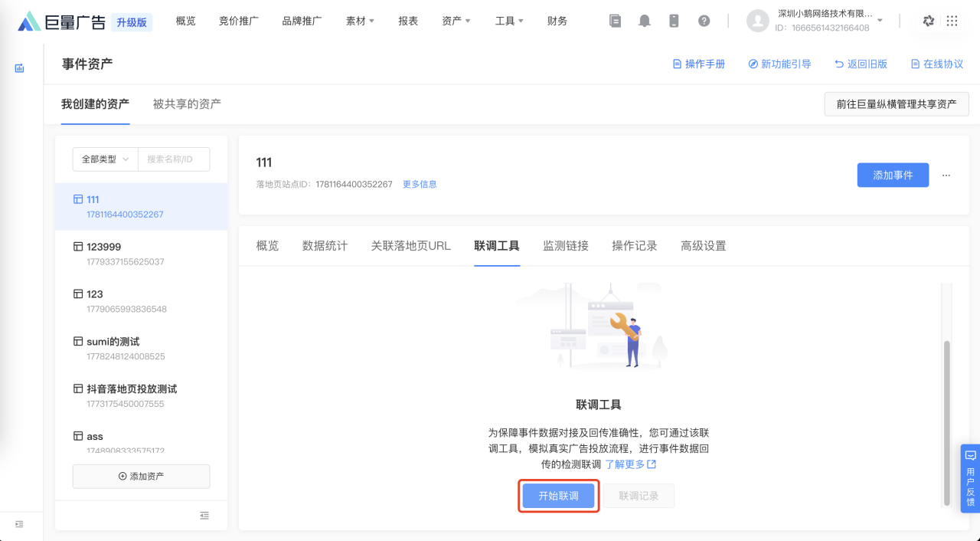The height and width of the screenshot is (541, 980).
Task: Open the 资产 dropdown menu
Action: (x=456, y=21)
